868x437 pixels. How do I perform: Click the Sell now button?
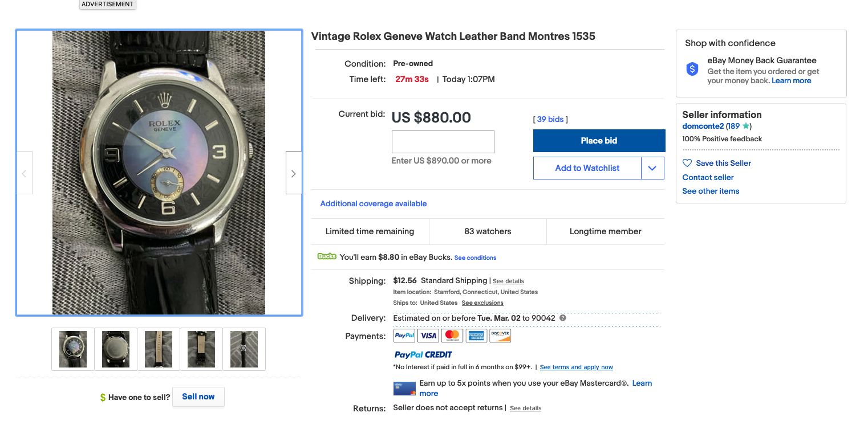[x=198, y=397]
